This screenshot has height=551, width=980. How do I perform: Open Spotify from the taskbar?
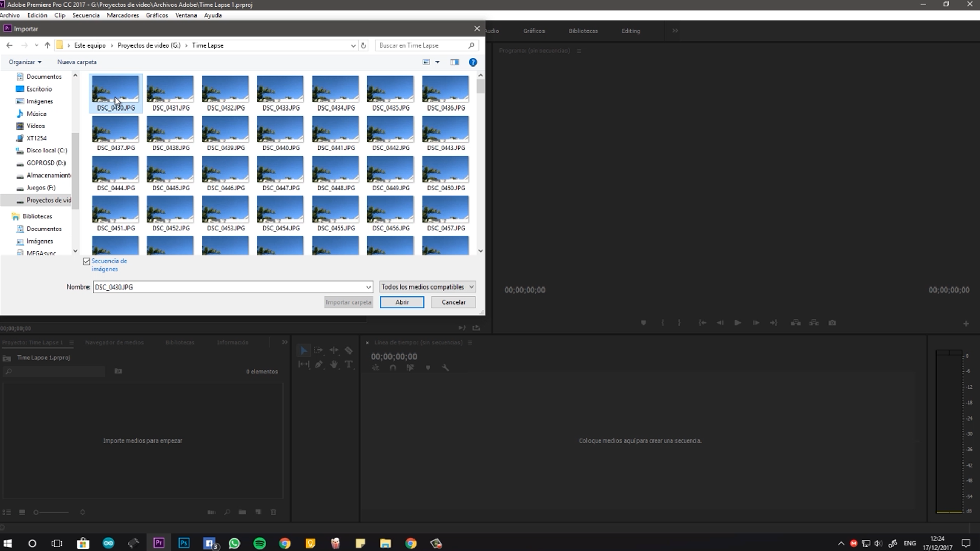click(x=259, y=543)
